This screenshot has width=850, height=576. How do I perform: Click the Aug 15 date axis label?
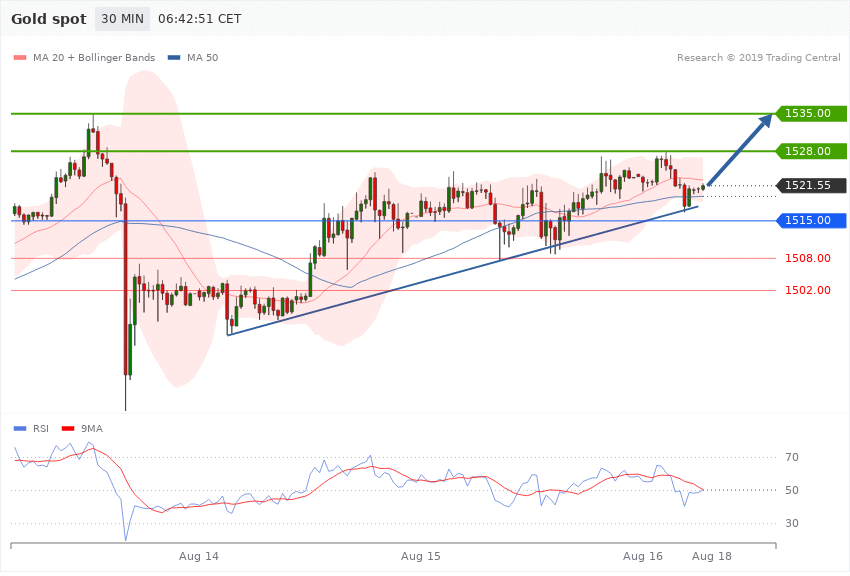tap(421, 556)
